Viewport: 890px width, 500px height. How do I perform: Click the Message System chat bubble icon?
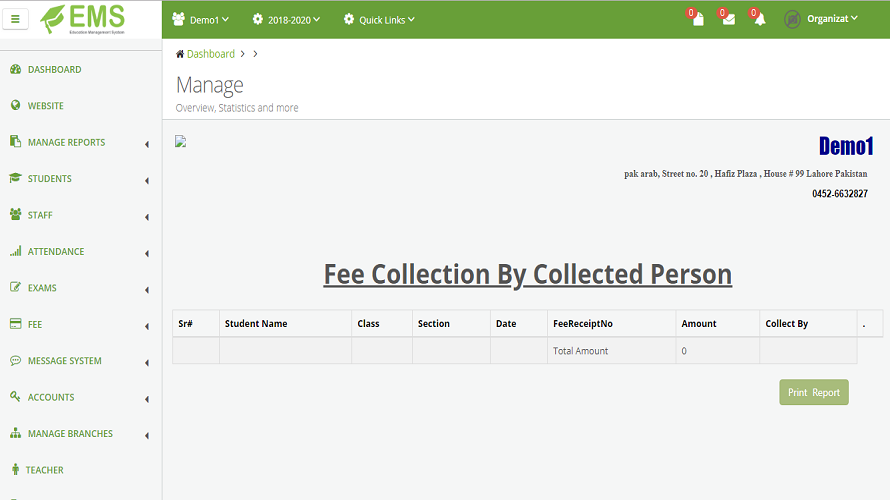(x=15, y=360)
